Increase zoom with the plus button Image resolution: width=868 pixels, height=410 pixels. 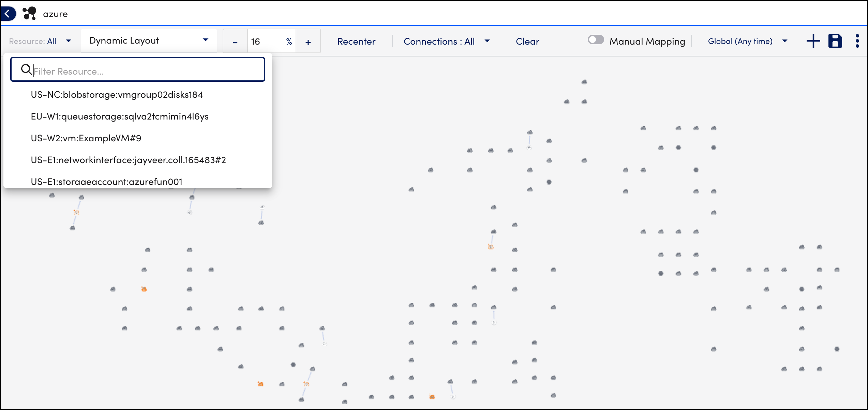click(x=308, y=42)
